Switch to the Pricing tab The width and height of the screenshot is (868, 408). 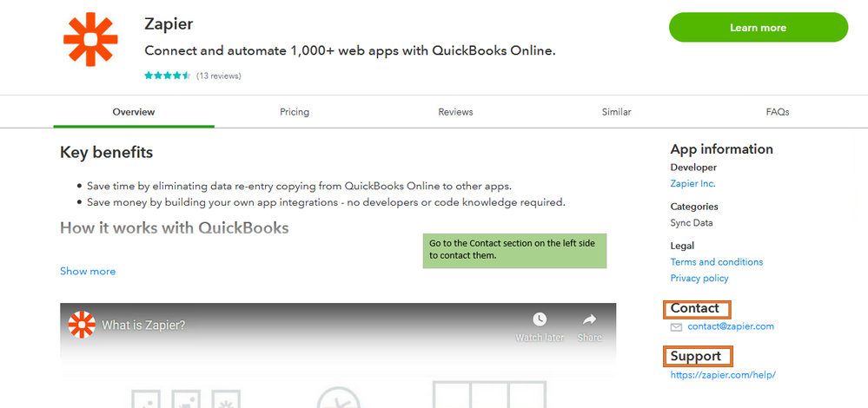tap(295, 112)
